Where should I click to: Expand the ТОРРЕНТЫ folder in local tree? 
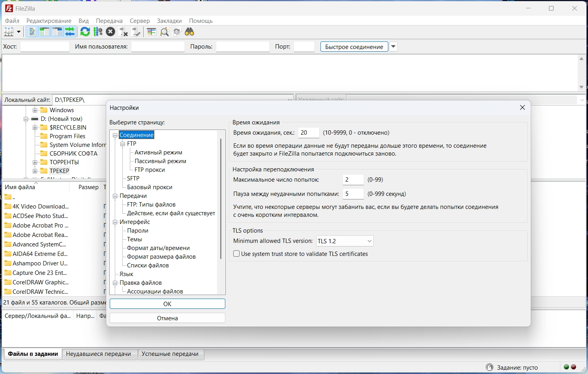[x=35, y=162]
